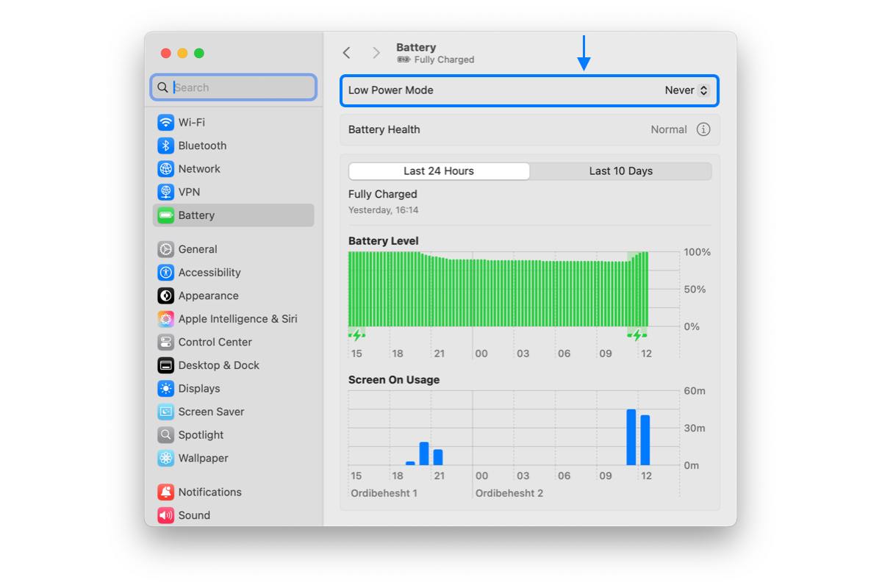The image size is (882, 588).
Task: Click the Appearance icon
Action: point(166,295)
